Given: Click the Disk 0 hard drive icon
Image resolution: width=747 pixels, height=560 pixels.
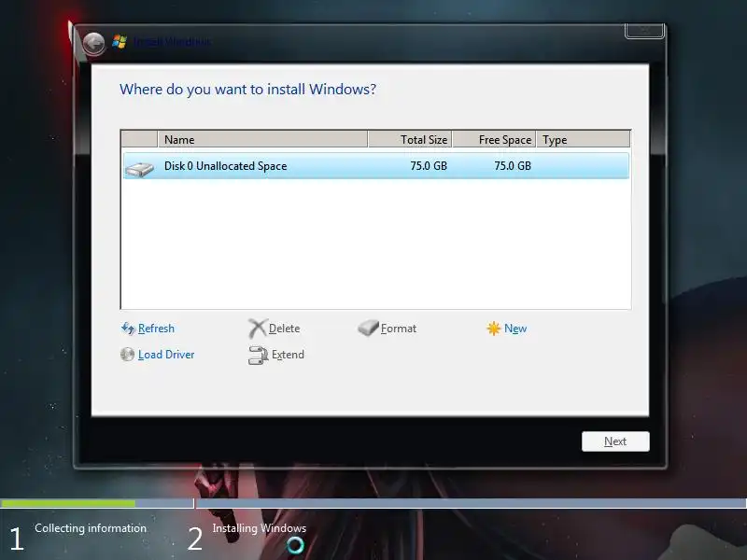Looking at the screenshot, I should pos(139,169).
